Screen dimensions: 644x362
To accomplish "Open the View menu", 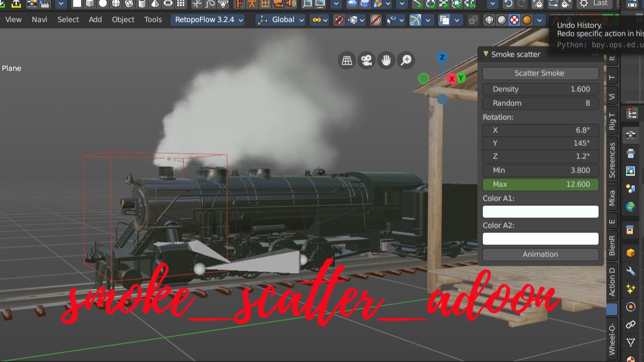I will click(x=13, y=20).
